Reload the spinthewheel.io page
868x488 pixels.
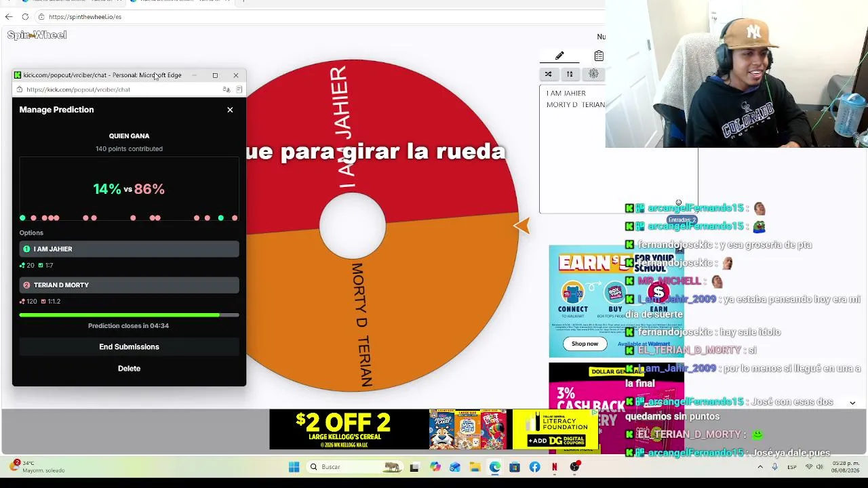click(25, 16)
